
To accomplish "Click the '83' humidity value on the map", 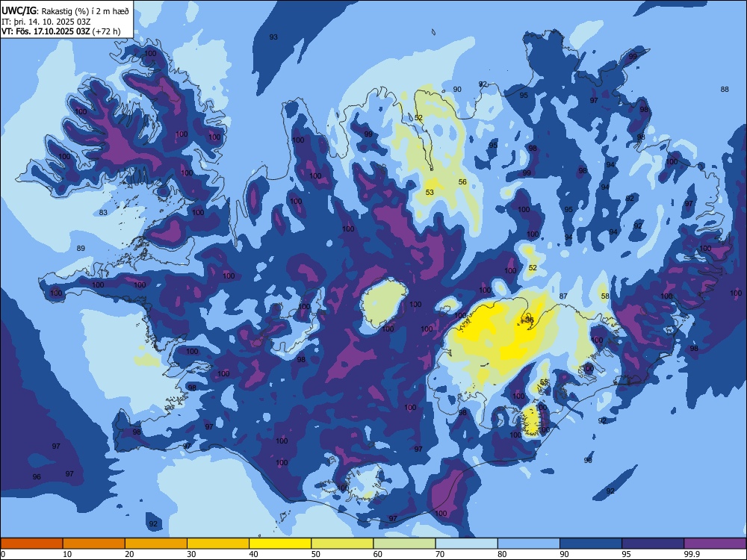I will coord(103,212).
